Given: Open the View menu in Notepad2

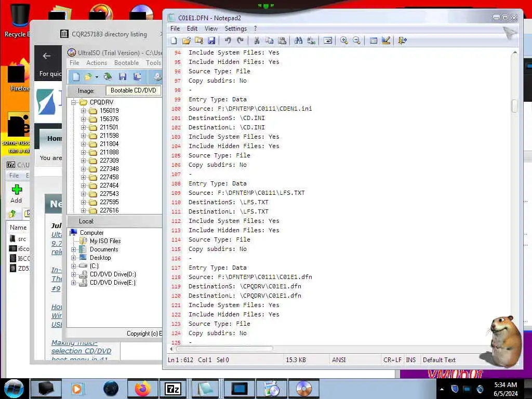Looking at the screenshot, I should click(x=211, y=29).
